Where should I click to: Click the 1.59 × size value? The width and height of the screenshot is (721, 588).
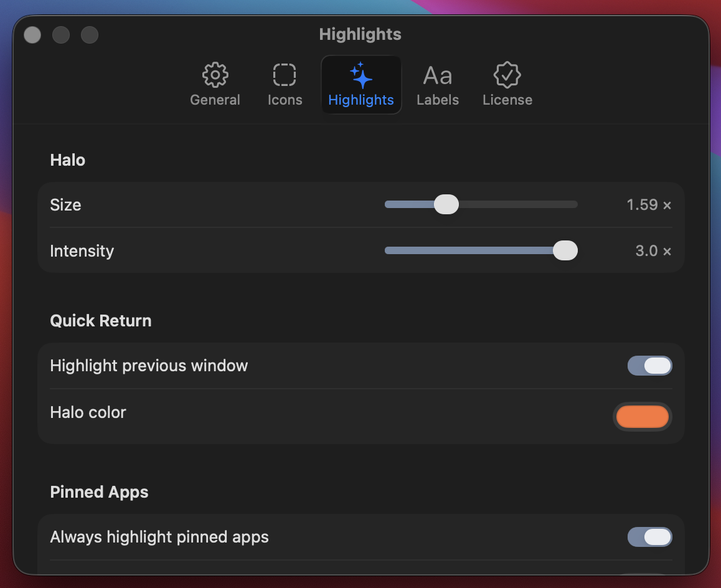click(649, 205)
